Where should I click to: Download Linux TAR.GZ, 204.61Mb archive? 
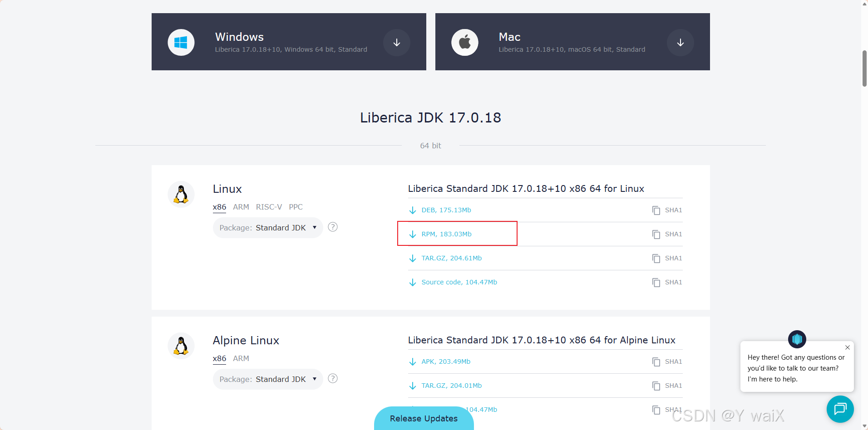pyautogui.click(x=445, y=258)
